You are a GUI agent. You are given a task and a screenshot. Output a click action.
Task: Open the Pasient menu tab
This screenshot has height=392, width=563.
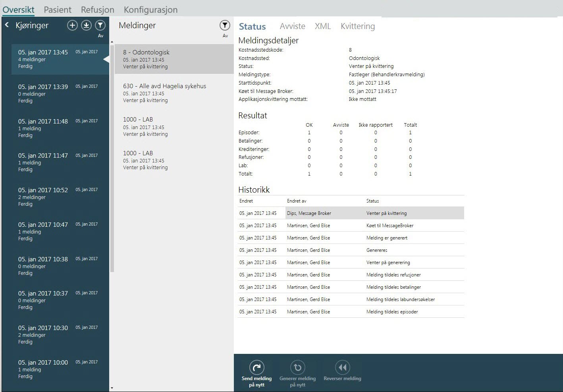click(58, 10)
